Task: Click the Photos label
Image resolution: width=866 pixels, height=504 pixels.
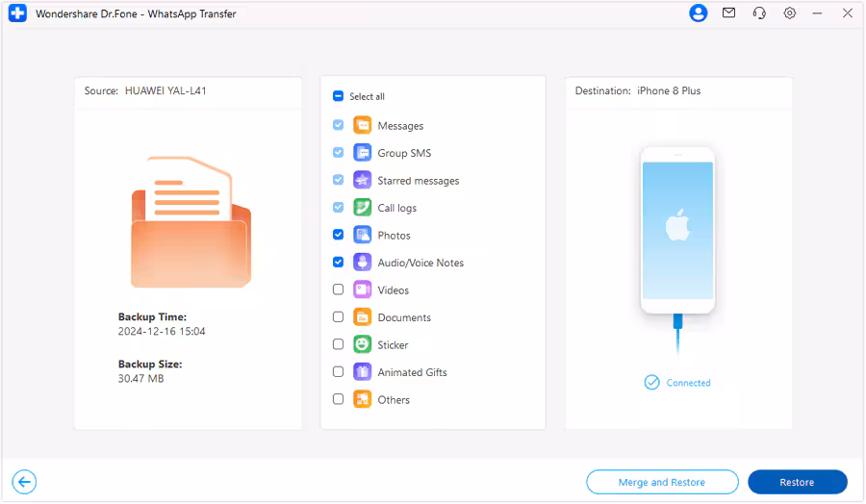Action: point(394,235)
